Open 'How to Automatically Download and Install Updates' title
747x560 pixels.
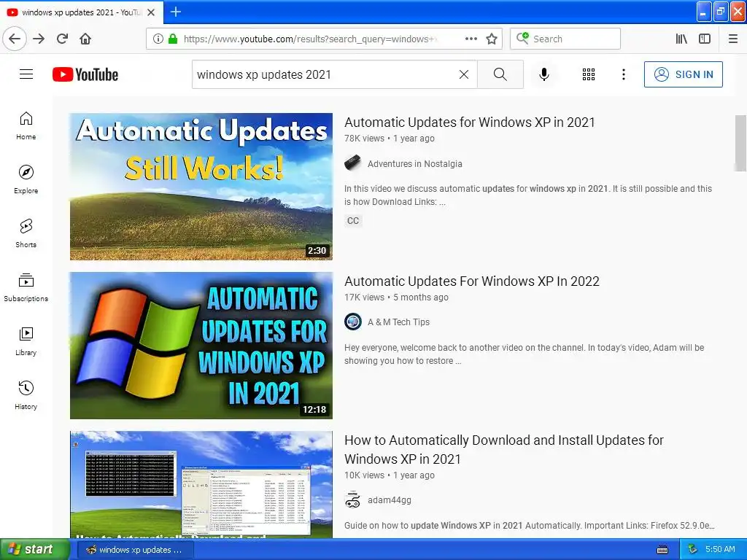[x=503, y=449]
